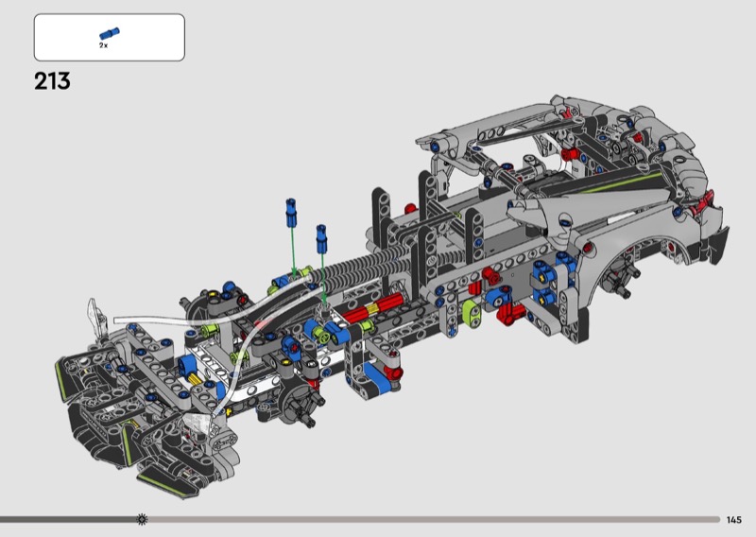Click the page number 145
Screen dimensions: 756x537
tap(734, 519)
